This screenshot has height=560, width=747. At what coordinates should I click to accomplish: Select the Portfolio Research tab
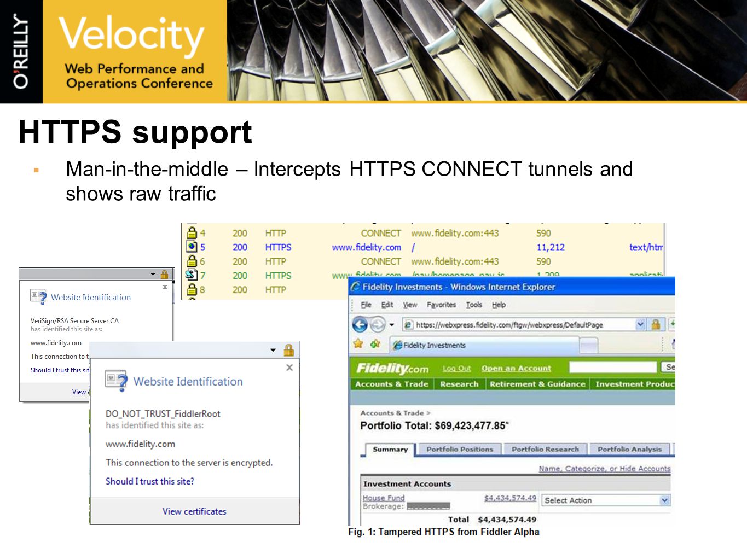545,450
